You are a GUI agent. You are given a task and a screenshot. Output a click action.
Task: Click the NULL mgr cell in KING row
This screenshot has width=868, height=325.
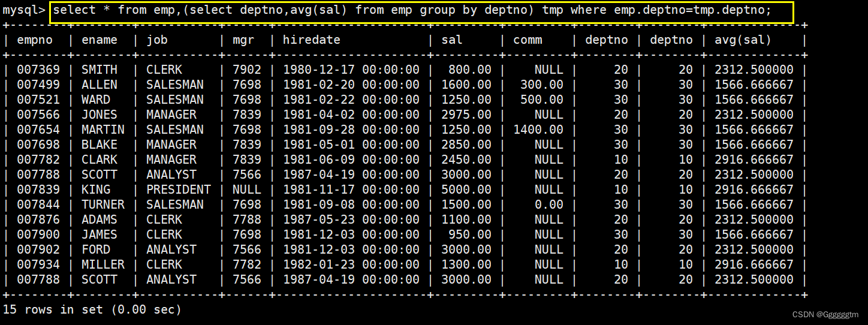coord(247,189)
